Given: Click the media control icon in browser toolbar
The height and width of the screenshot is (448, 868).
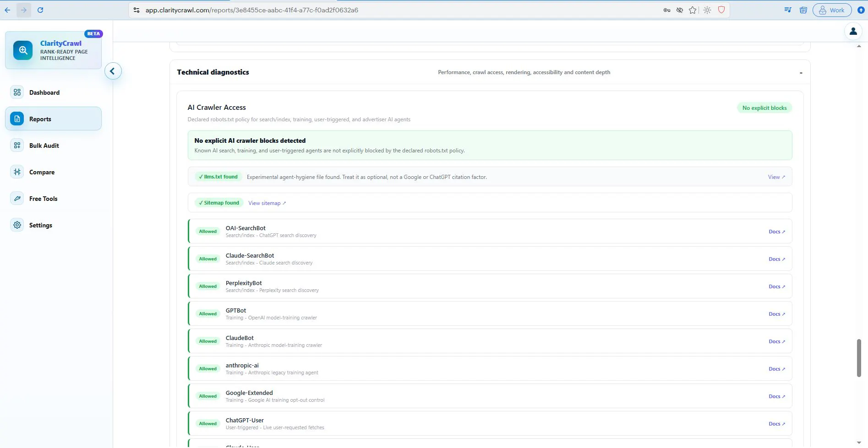Looking at the screenshot, I should [788, 10].
